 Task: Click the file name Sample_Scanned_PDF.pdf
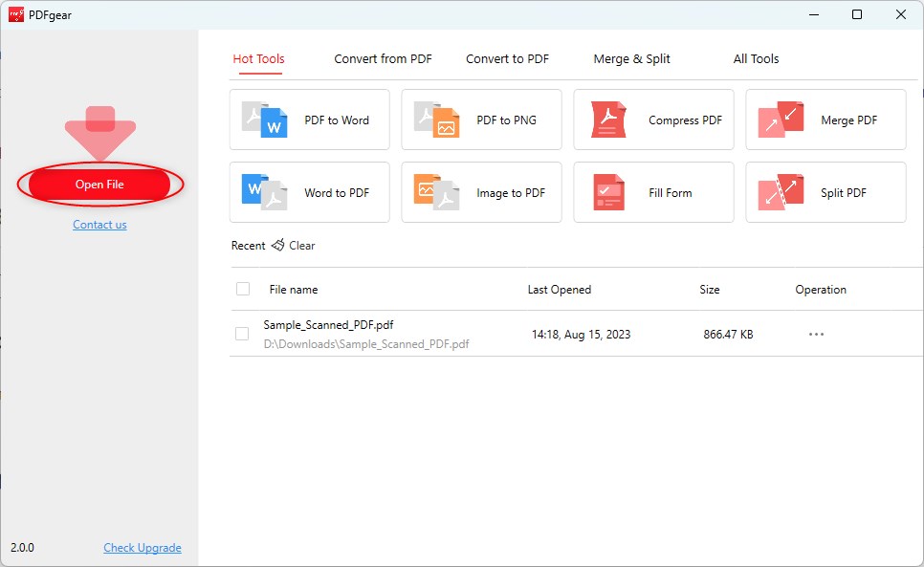(328, 324)
